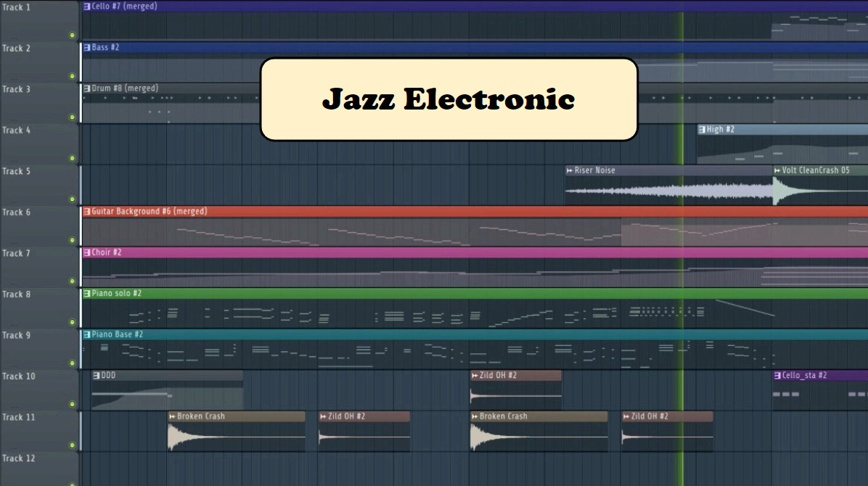Toggle the Track 7 mute LED
Viewport: 868px width, 486px height.
pyautogui.click(x=72, y=281)
